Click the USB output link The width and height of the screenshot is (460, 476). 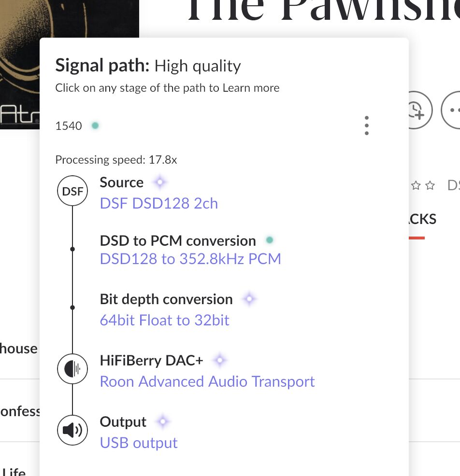139,443
